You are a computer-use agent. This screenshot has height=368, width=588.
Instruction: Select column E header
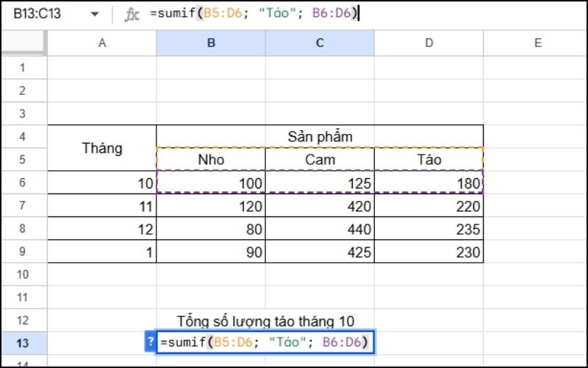(x=536, y=43)
